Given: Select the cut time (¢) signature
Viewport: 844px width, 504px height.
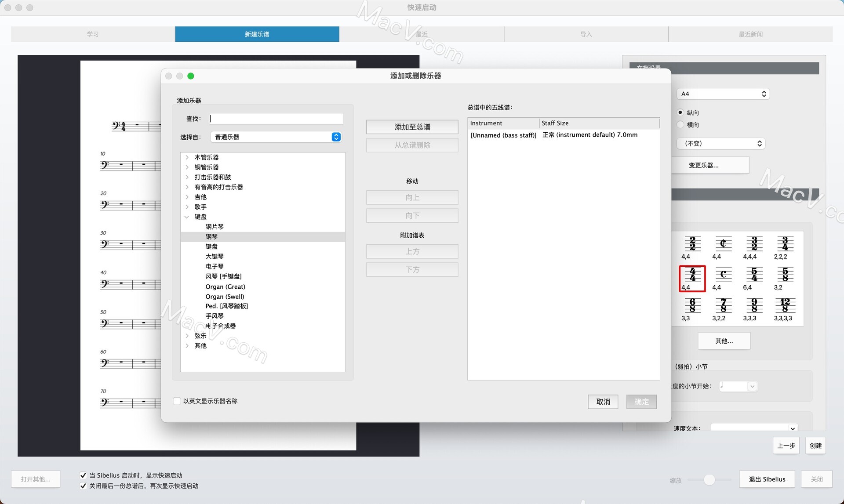Looking at the screenshot, I should click(723, 247).
